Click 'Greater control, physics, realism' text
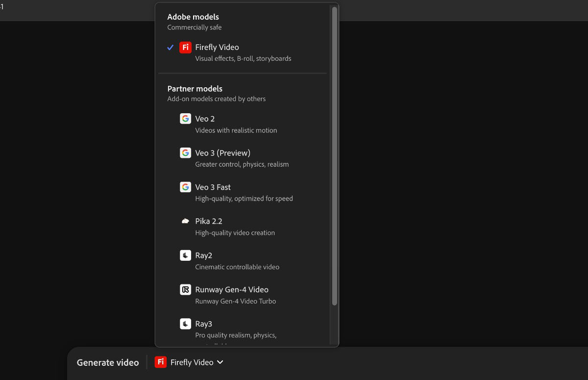 [242, 164]
